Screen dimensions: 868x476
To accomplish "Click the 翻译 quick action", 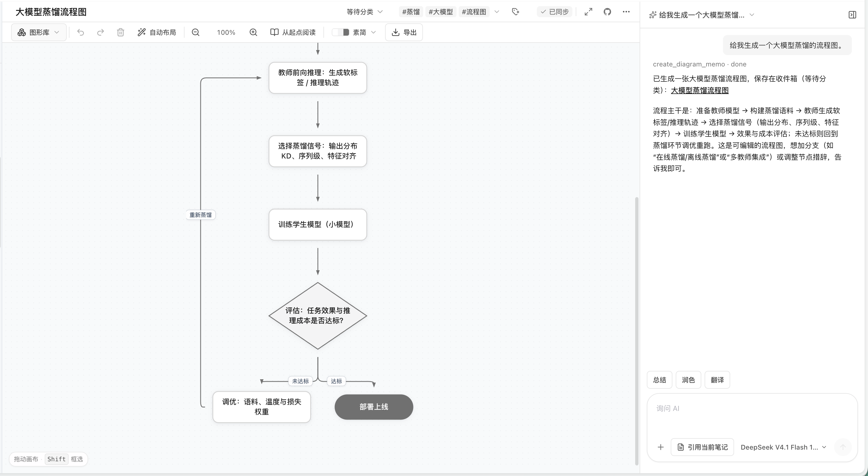I will coord(717,380).
